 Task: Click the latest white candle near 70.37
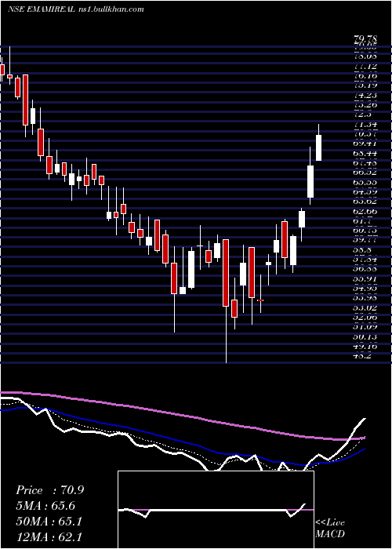click(x=318, y=147)
